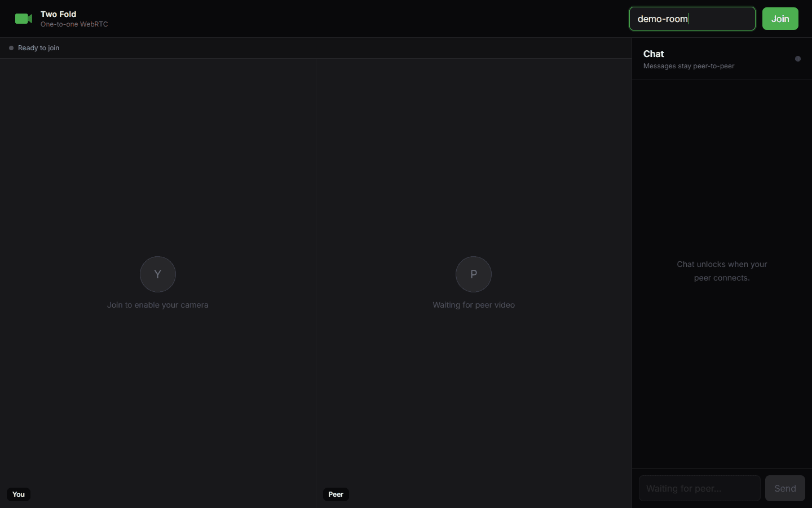Click the Y avatar circle

[158, 274]
